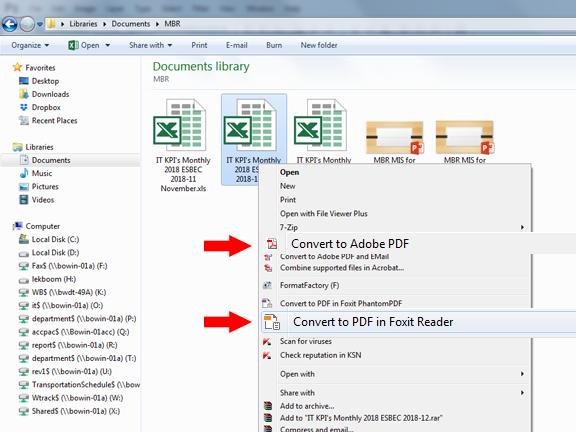Image resolution: width=576 pixels, height=432 pixels.
Task: Open report$ network drive (R:)
Action: [x=68, y=345]
